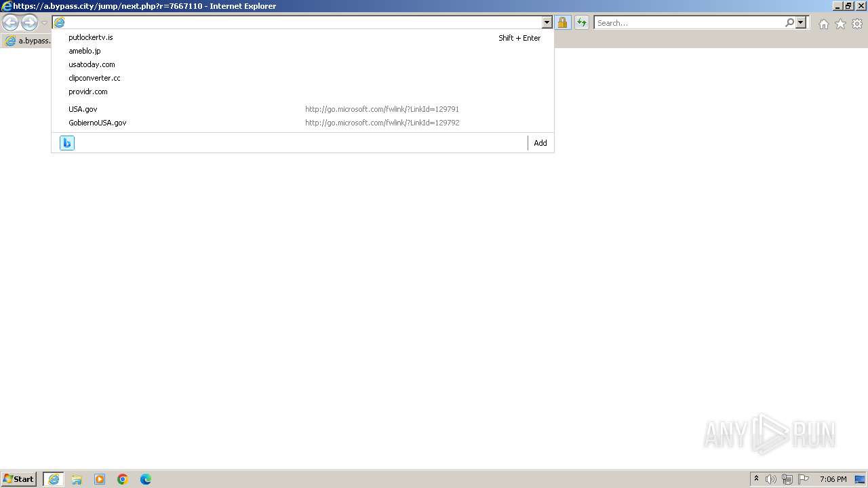868x488 pixels.
Task: Open the Tools gear icon
Action: (x=857, y=24)
